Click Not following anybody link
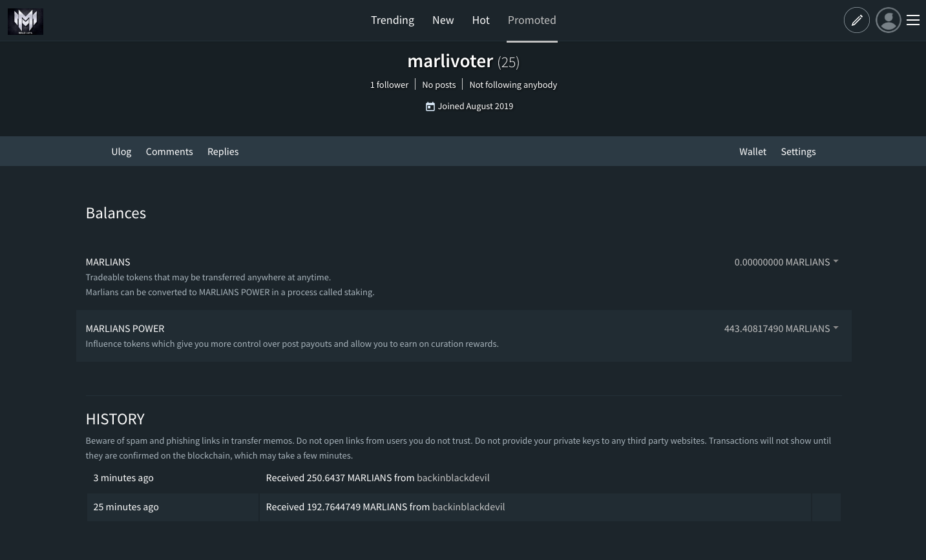This screenshot has width=926, height=560. (513, 85)
